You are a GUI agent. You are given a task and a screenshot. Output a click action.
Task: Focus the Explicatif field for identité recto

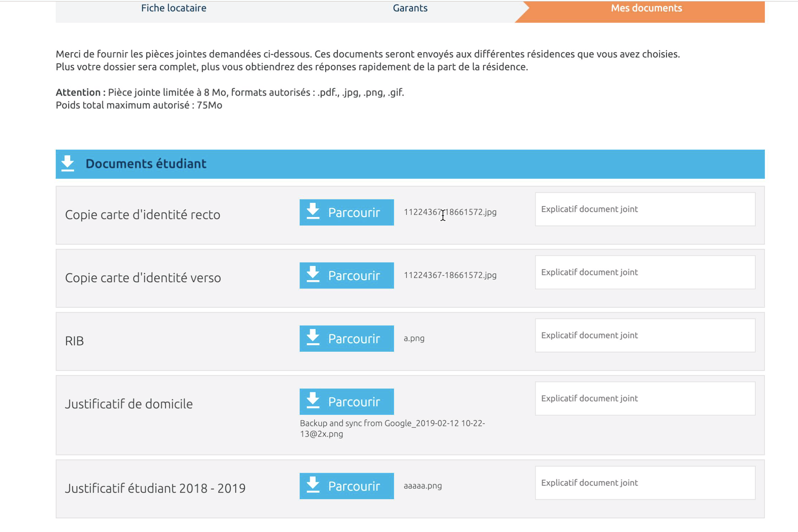[645, 209]
